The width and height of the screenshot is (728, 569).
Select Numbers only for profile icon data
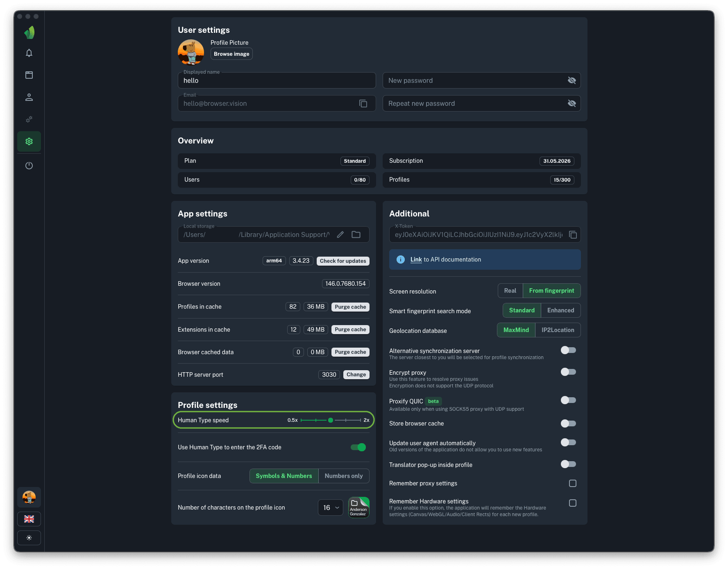343,476
